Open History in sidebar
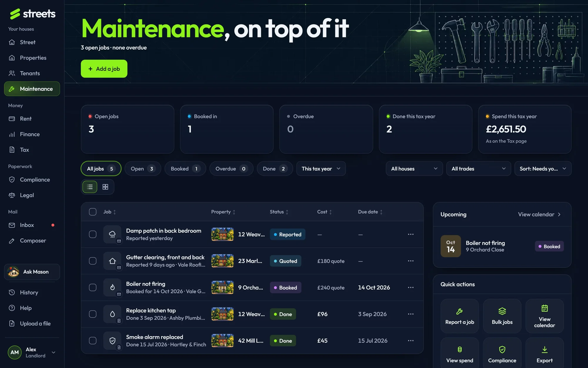 click(x=32, y=293)
